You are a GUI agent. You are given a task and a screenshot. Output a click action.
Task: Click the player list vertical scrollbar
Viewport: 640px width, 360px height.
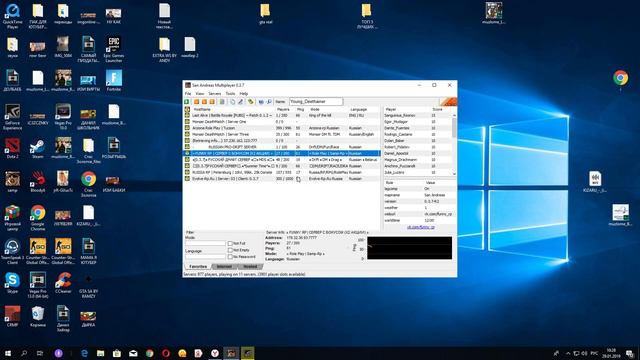(454, 144)
